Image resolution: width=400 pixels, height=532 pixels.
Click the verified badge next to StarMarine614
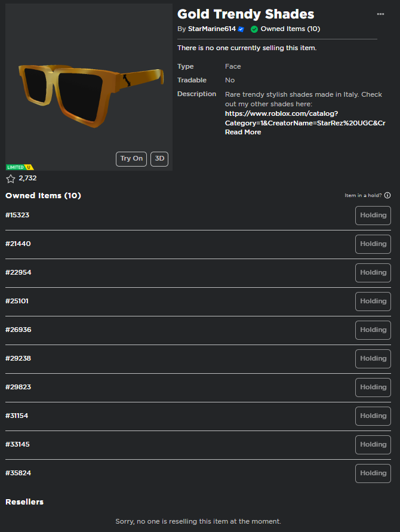(x=241, y=29)
